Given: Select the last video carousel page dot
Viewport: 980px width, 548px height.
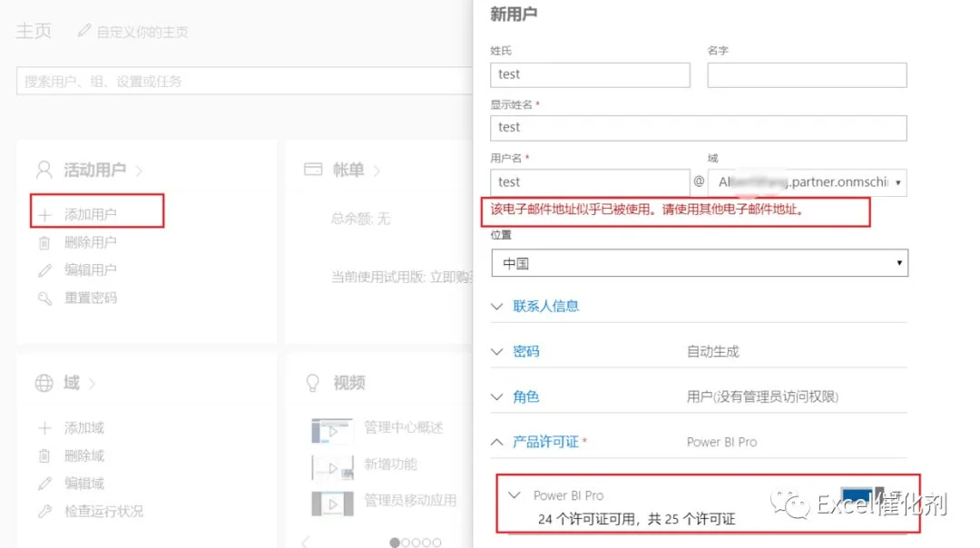Looking at the screenshot, I should 436,543.
